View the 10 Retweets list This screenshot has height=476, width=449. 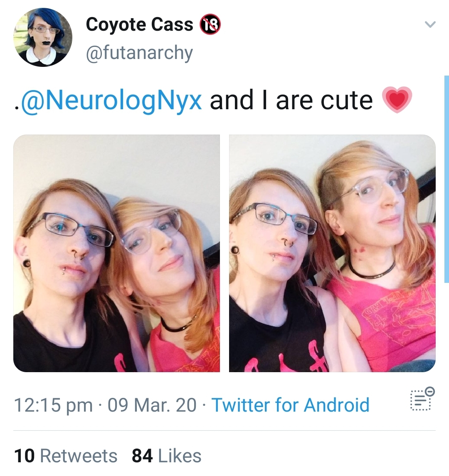click(66, 456)
